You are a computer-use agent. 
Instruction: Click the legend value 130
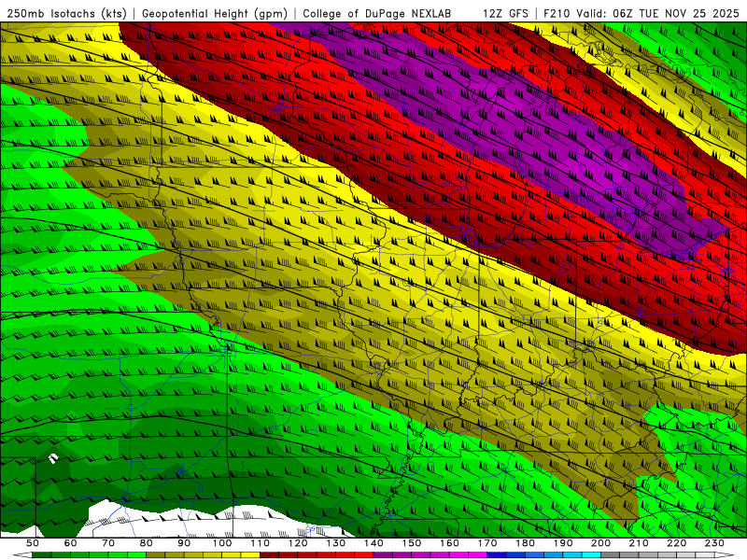point(336,543)
